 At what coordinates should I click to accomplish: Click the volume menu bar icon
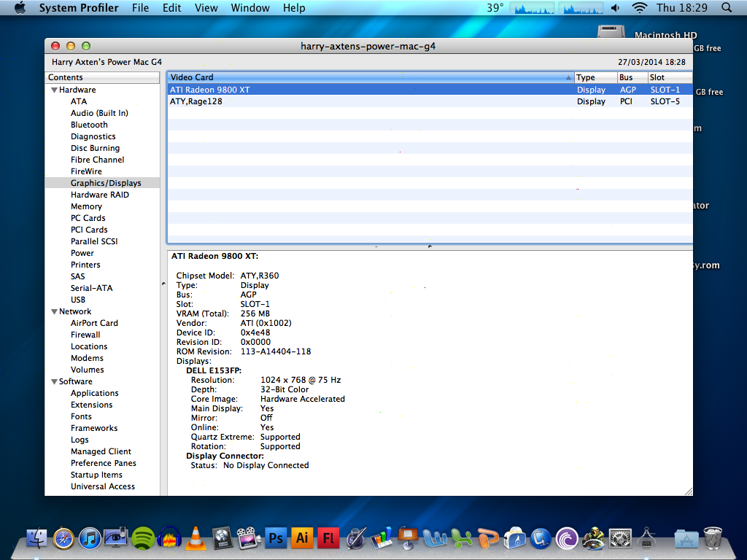click(x=616, y=7)
